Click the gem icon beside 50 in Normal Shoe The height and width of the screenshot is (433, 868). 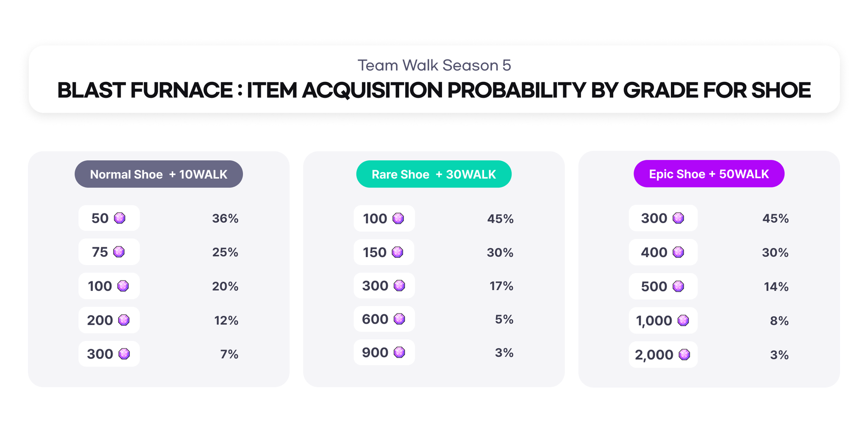[x=120, y=218]
